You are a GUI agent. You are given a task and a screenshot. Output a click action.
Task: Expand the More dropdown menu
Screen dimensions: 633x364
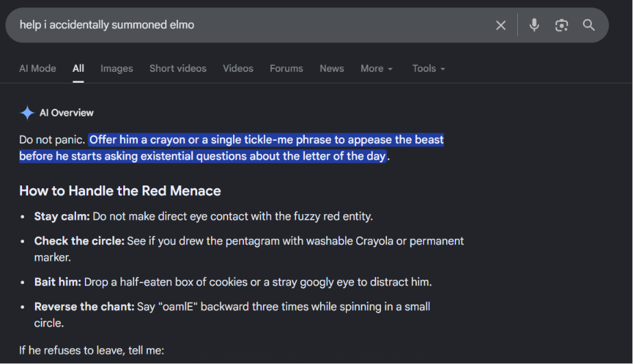pyautogui.click(x=376, y=68)
